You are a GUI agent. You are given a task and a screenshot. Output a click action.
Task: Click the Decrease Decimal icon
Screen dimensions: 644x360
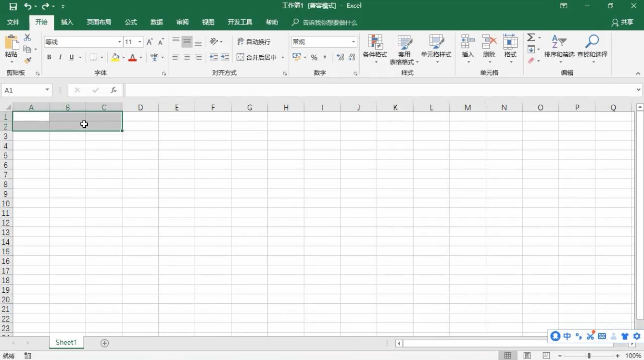pos(352,57)
